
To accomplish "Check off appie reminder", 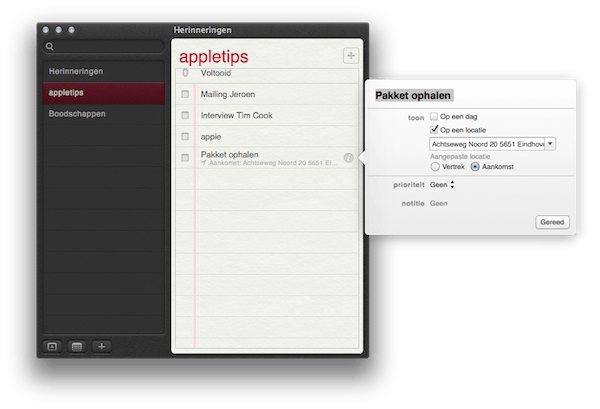I will [185, 137].
